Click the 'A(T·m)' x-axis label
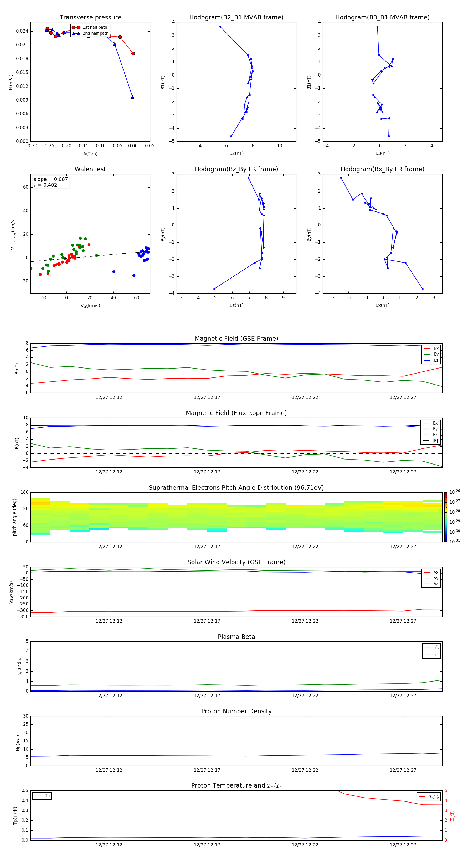473x868 pixels. point(90,154)
